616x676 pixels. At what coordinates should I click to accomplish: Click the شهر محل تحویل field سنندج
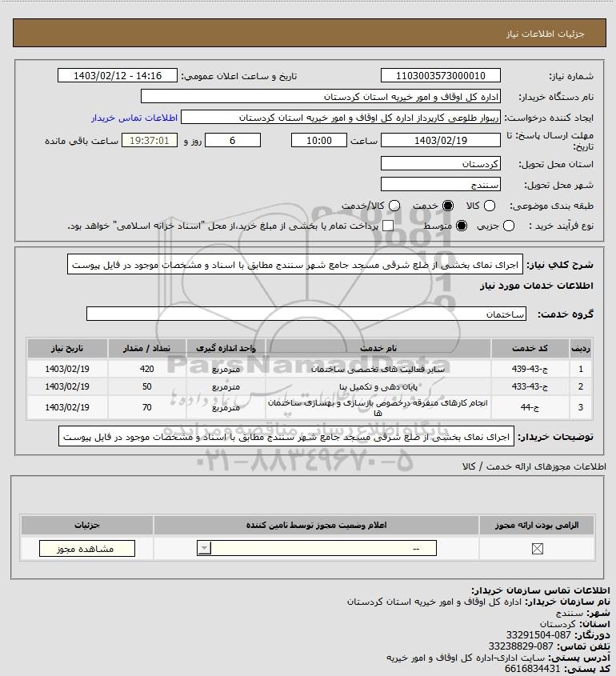click(441, 184)
